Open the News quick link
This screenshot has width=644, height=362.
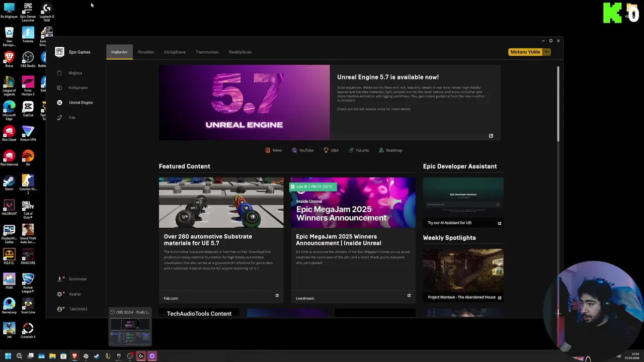[274, 150]
